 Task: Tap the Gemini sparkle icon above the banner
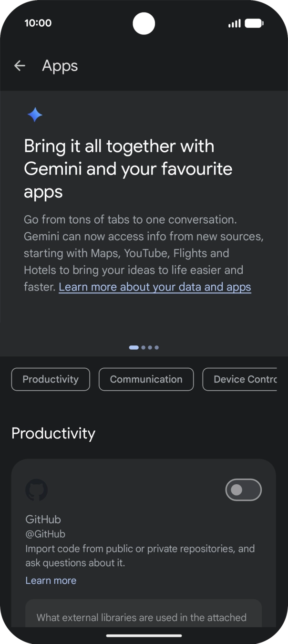(x=34, y=114)
